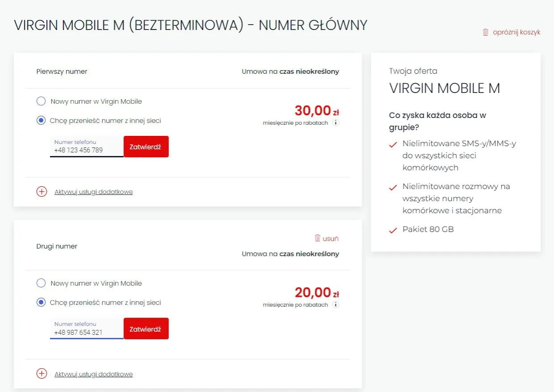Click the 'opróżnij koszyk' link

tap(516, 32)
